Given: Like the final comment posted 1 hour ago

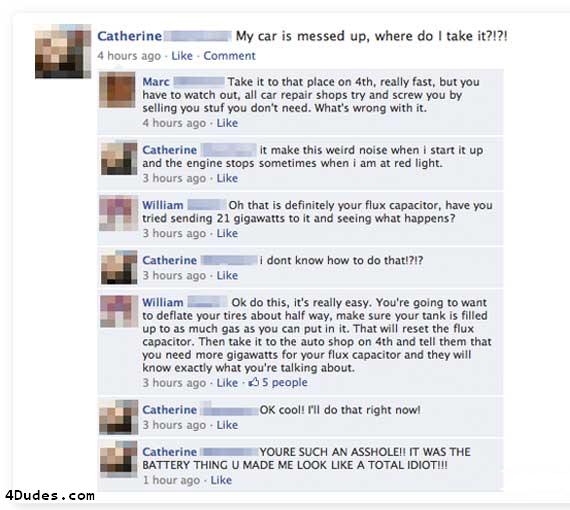Looking at the screenshot, I should click(x=221, y=480).
